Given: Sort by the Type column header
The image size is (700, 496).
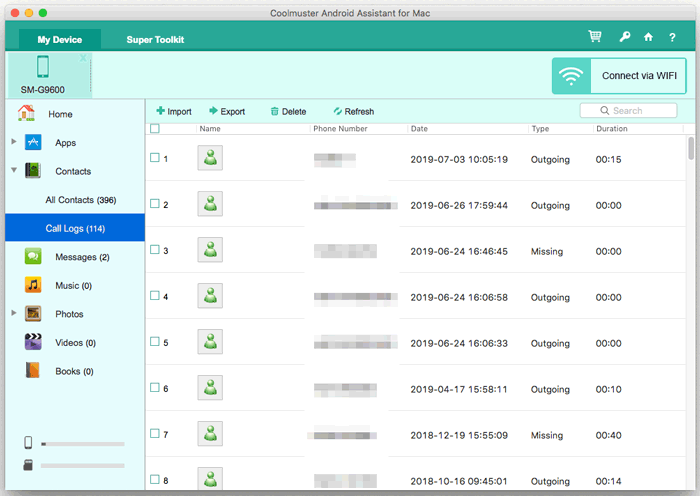Looking at the screenshot, I should click(540, 129).
